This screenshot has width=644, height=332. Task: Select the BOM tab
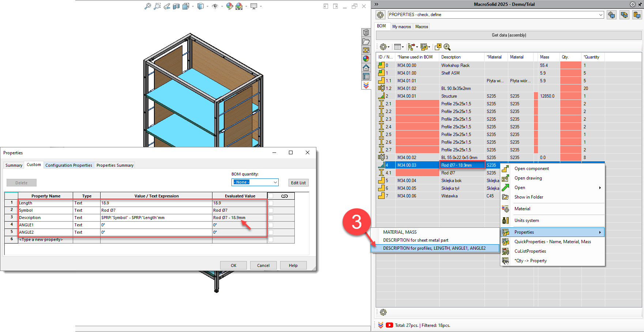pos(381,26)
